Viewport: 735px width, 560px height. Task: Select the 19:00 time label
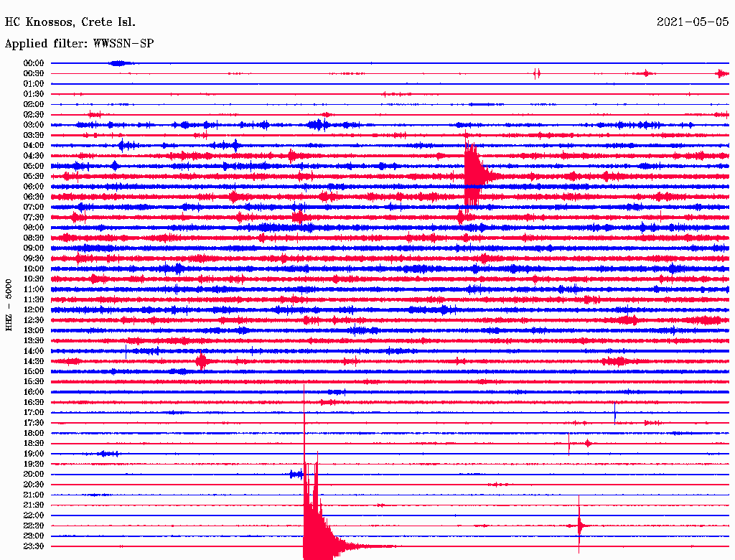34,454
